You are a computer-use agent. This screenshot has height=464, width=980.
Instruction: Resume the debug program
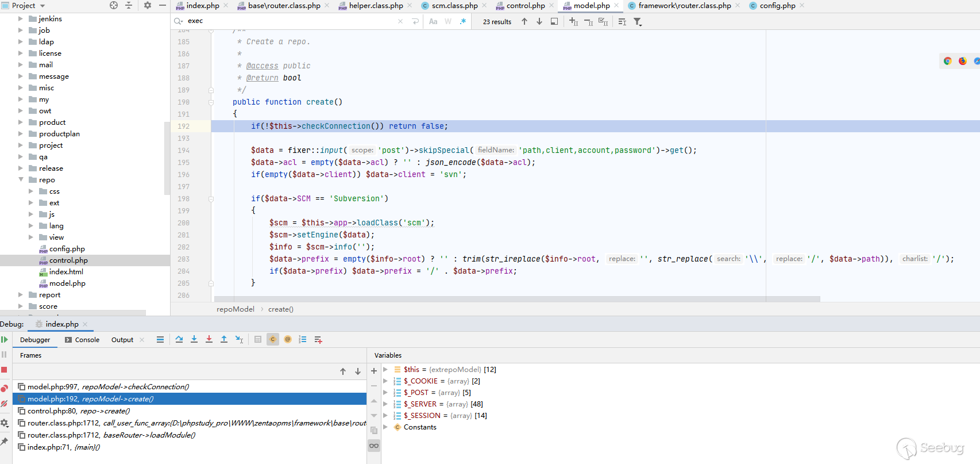coord(5,340)
